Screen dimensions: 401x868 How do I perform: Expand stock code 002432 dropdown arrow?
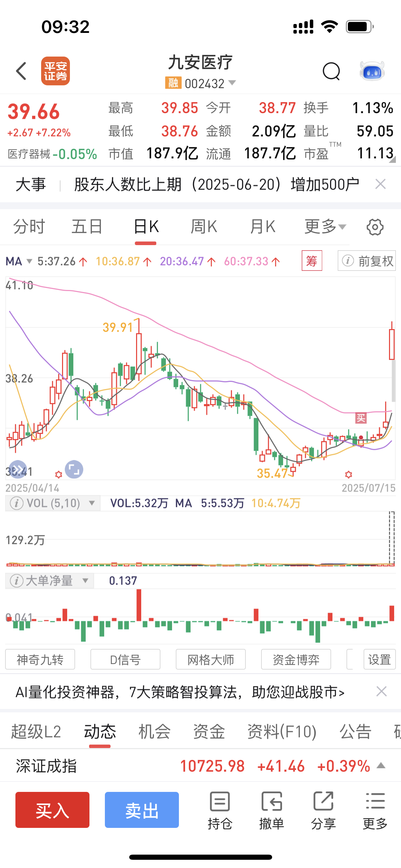(x=232, y=83)
